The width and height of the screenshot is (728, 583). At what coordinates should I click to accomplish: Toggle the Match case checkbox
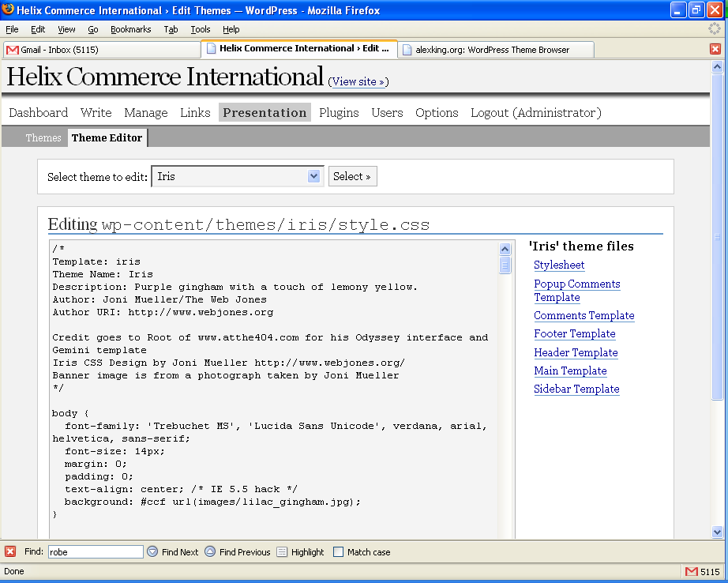[339, 552]
